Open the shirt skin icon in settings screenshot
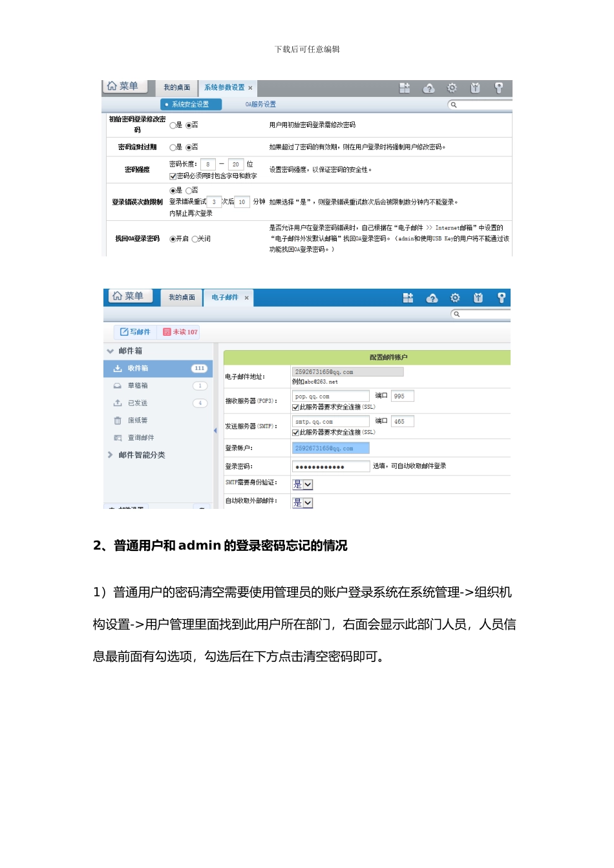This screenshot has height=868, width=614. click(x=475, y=88)
